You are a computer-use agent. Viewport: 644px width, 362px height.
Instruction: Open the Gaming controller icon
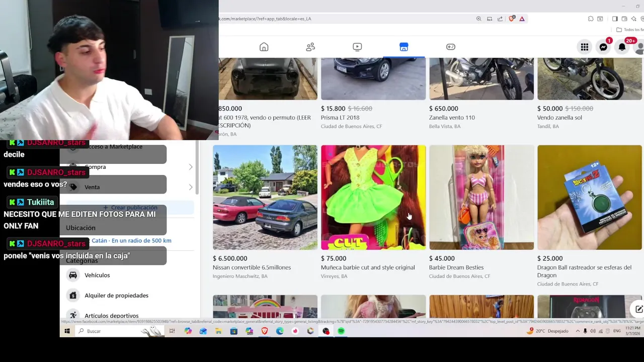point(451,47)
